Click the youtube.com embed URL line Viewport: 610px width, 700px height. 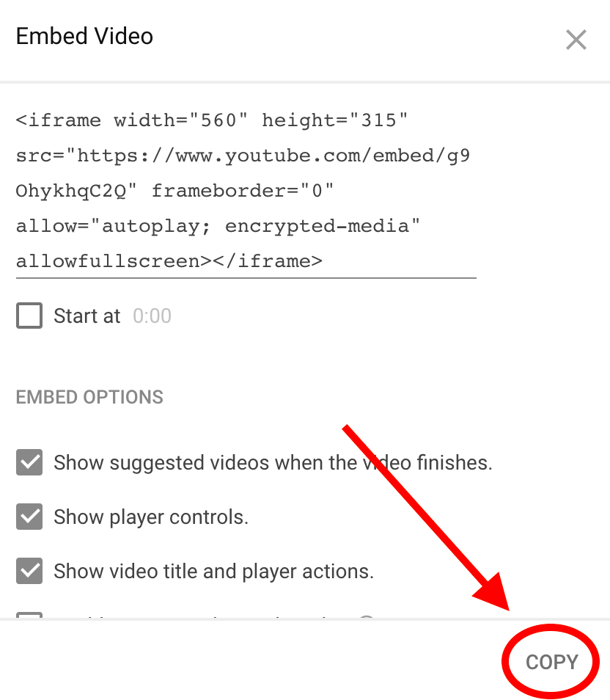243,156
